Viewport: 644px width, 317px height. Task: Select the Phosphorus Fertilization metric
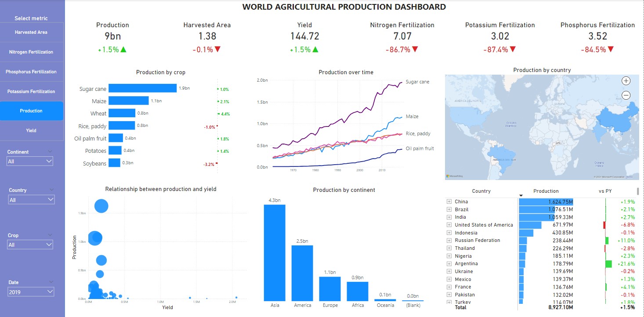pyautogui.click(x=31, y=72)
